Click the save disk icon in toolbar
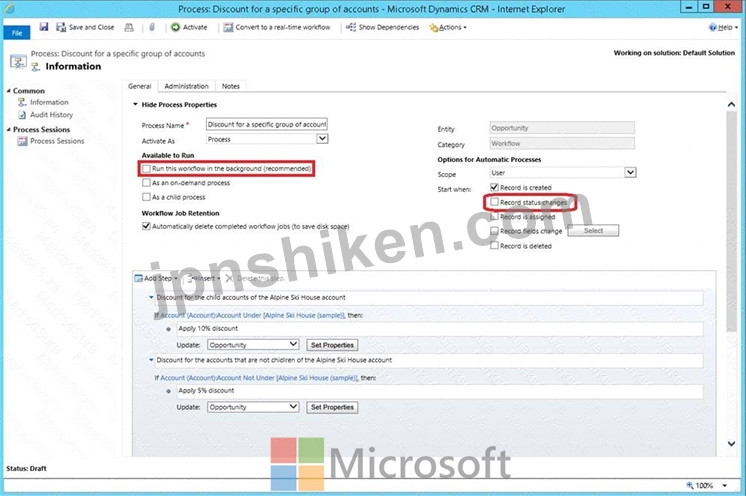This screenshot has height=496, width=746. tap(44, 27)
